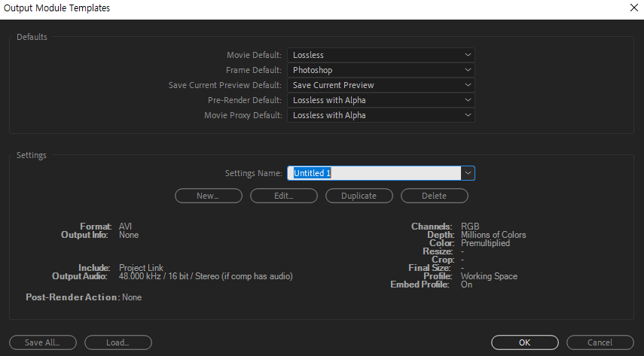Open the Frame Default dropdown showing Photoshop
This screenshot has height=356, width=644.
coord(380,70)
